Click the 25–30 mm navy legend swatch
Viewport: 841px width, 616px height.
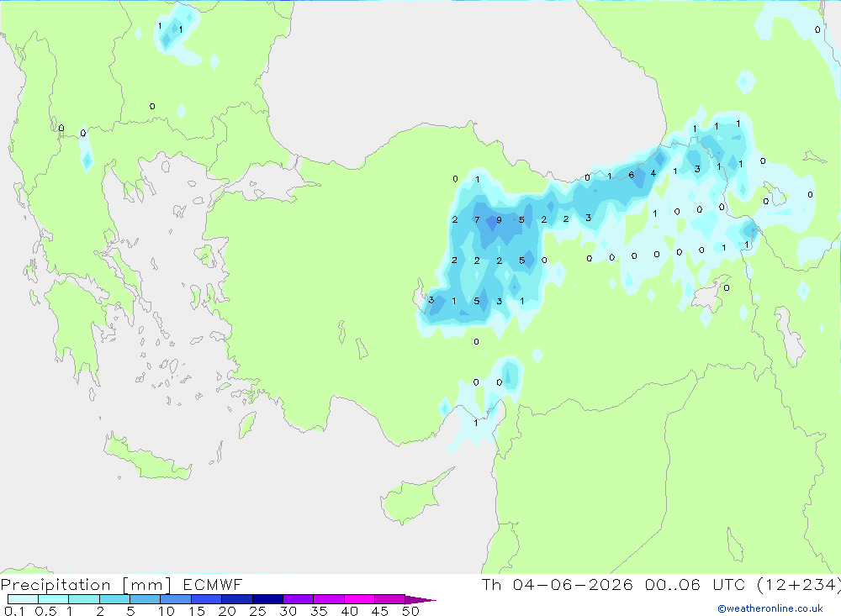pos(267,599)
